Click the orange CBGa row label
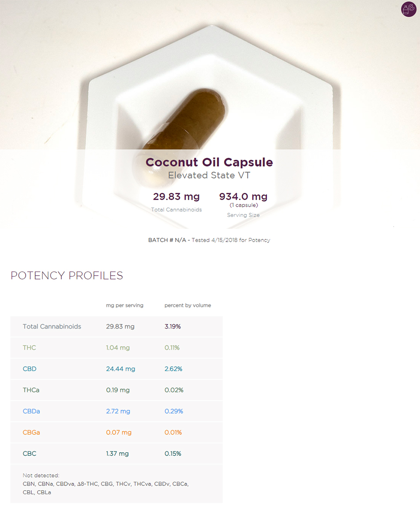The height and width of the screenshot is (530, 420). tap(31, 432)
